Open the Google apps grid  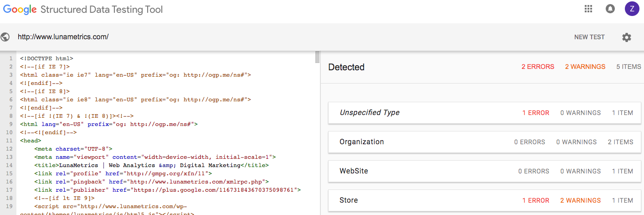588,9
